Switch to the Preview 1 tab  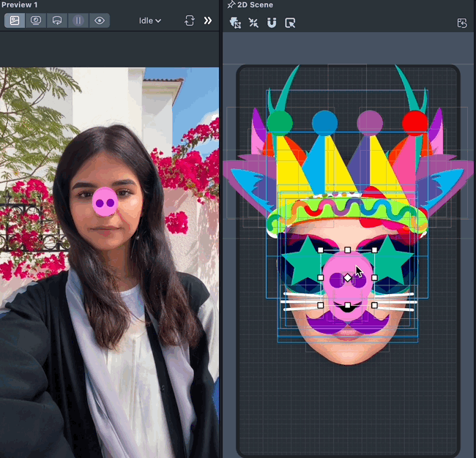tap(19, 5)
